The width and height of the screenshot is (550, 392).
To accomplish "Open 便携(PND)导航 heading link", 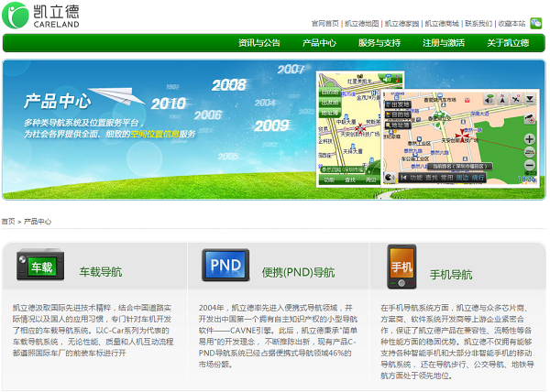I will tap(298, 272).
